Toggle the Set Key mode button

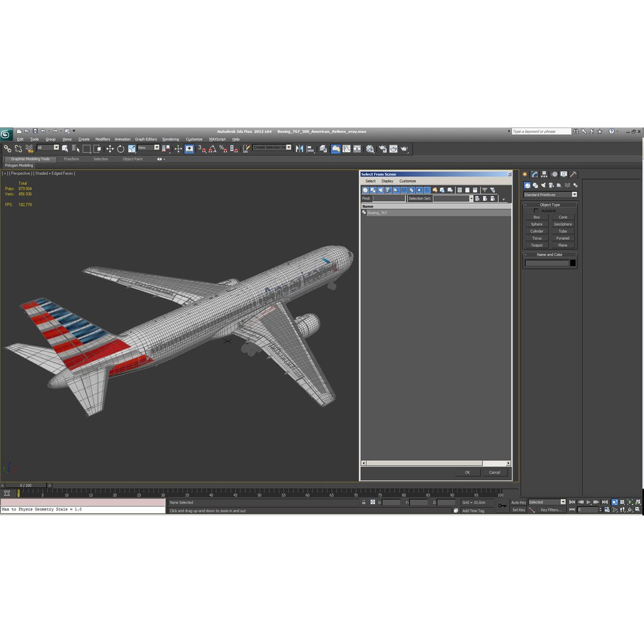pos(518,510)
